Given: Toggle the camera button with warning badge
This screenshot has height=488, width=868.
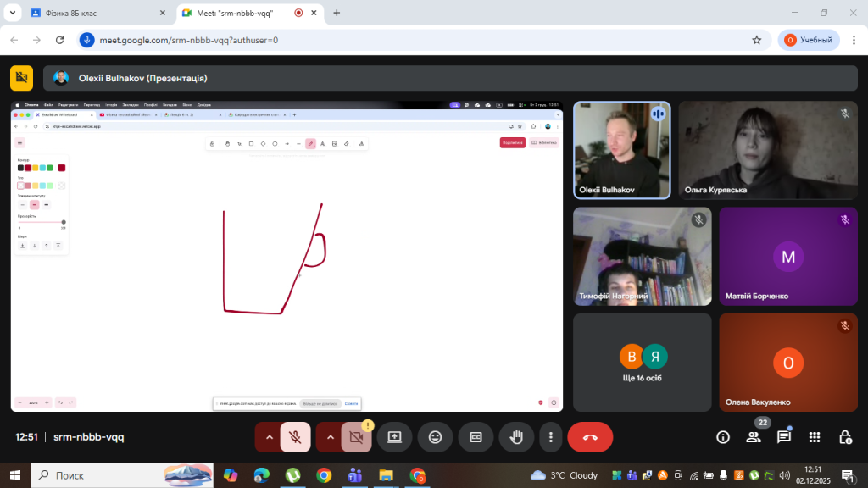Looking at the screenshot, I should coord(357,437).
